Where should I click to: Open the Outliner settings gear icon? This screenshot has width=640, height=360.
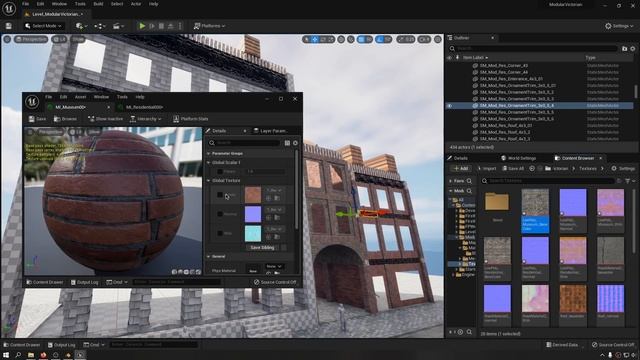pyautogui.click(x=633, y=49)
